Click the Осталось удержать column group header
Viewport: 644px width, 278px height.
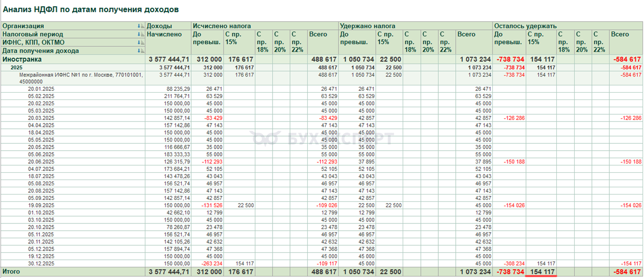(525, 26)
